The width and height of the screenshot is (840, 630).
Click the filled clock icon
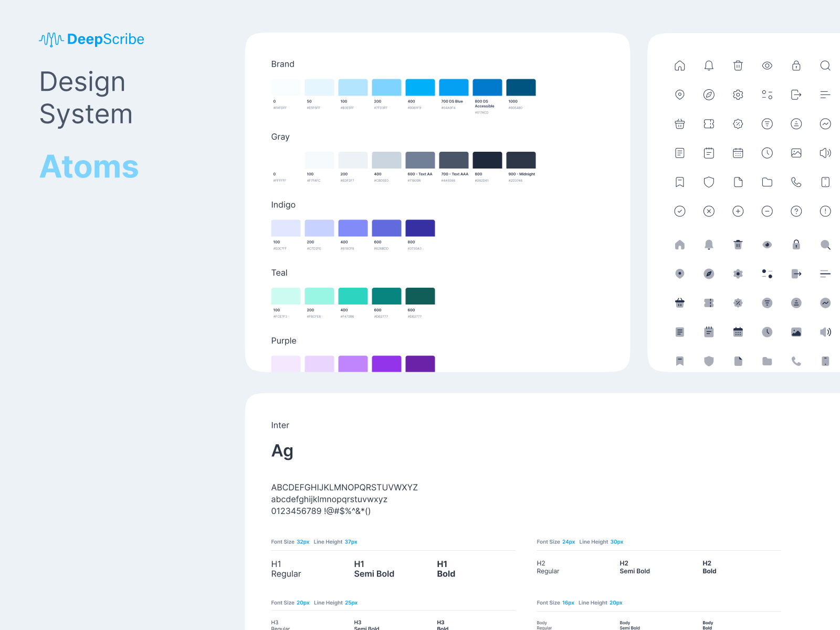767,332
